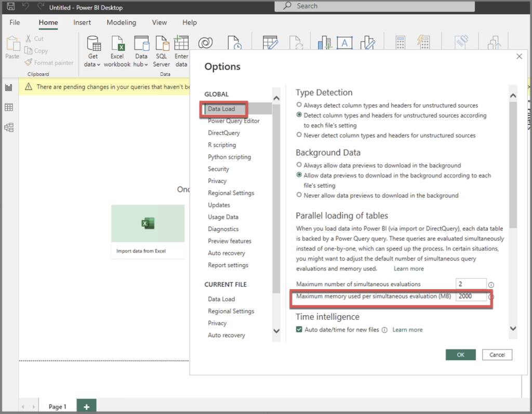Viewport: 532px width, 414px height.
Task: Switch to the Insert ribbon tab
Action: tap(82, 22)
